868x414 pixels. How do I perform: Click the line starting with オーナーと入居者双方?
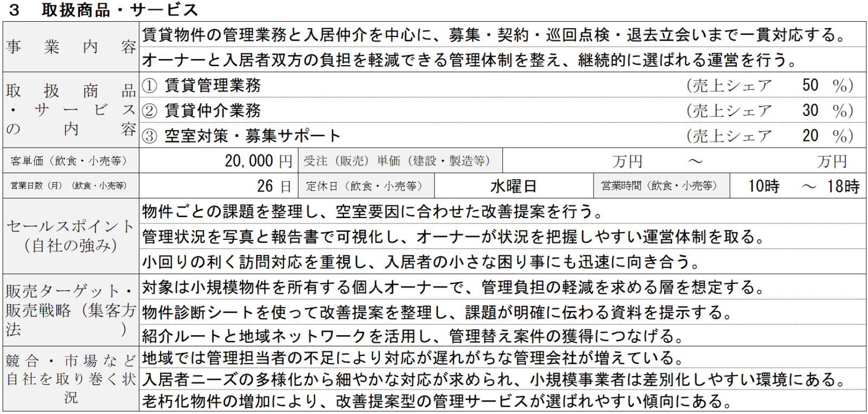click(x=469, y=60)
